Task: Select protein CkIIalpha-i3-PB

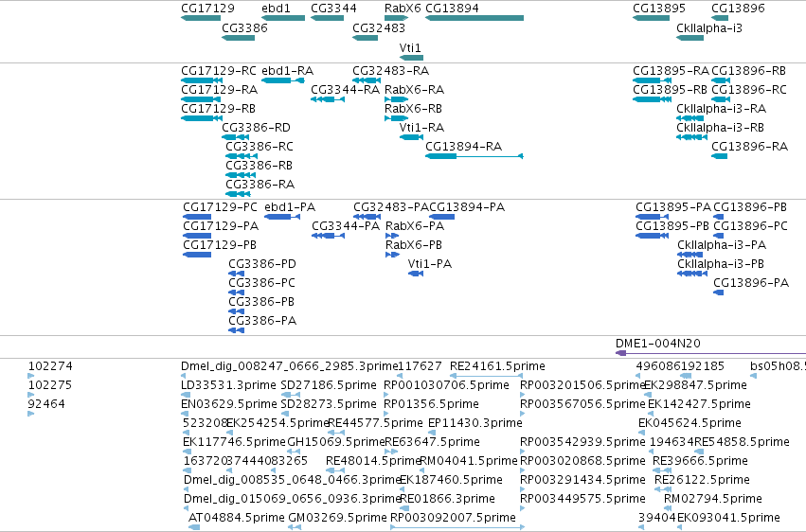Action: coord(692,274)
